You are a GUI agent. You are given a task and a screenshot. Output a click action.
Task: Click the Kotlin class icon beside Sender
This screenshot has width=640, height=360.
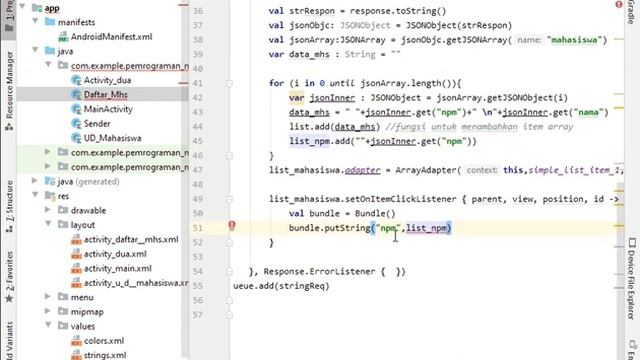pyautogui.click(x=76, y=123)
